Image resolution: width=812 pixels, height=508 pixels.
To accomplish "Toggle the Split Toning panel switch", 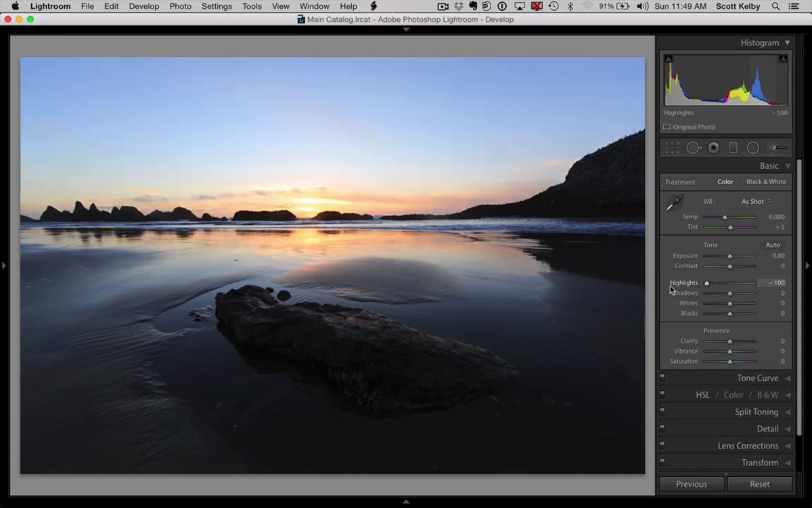I will coord(662,412).
